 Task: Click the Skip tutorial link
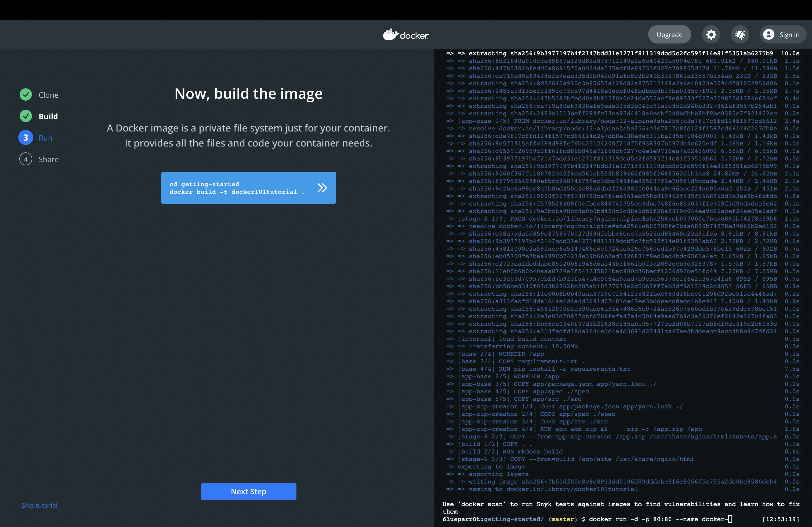tap(39, 505)
